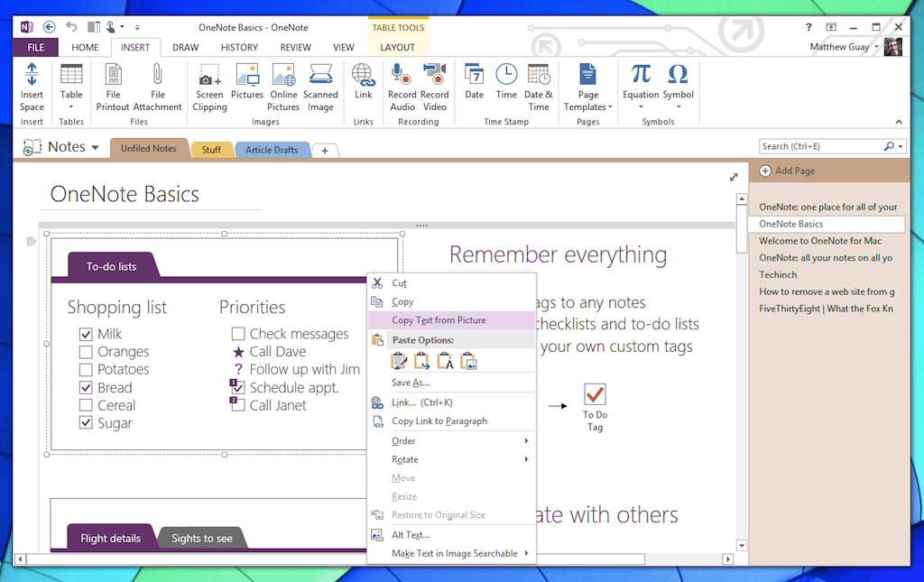Open the Stuff section tab
Viewport: 924px width, 582px height.
pos(211,150)
